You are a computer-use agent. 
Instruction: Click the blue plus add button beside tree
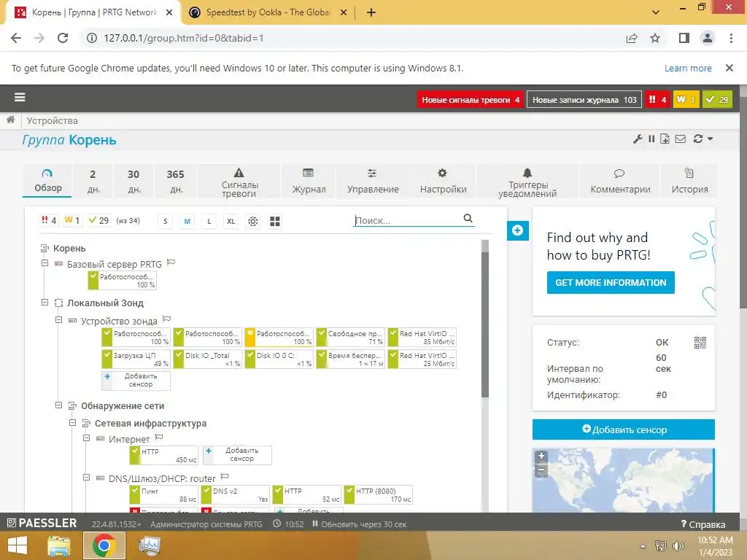518,231
